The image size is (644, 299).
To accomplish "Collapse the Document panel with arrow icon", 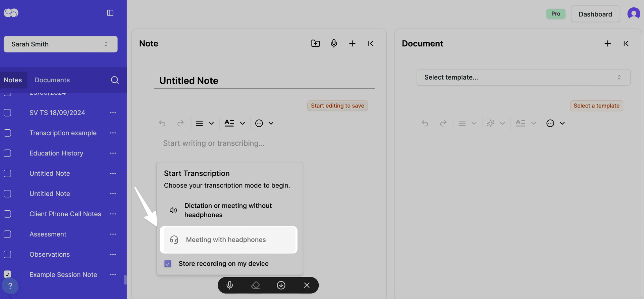I will [626, 43].
